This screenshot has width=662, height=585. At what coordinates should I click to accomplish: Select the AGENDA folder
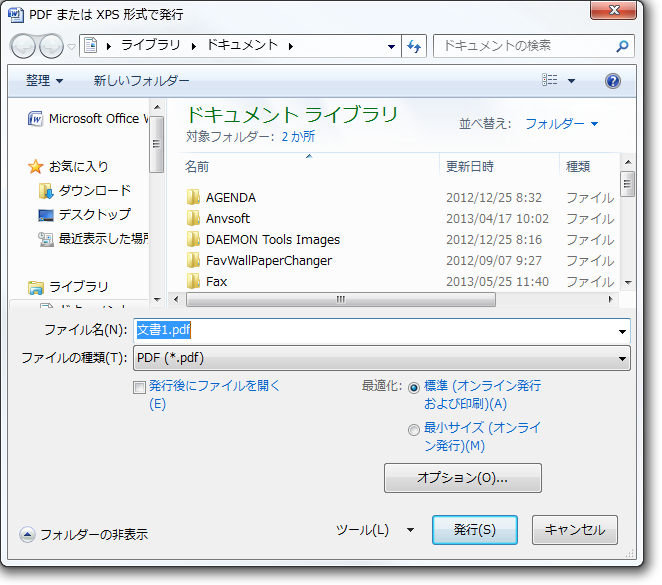click(230, 197)
